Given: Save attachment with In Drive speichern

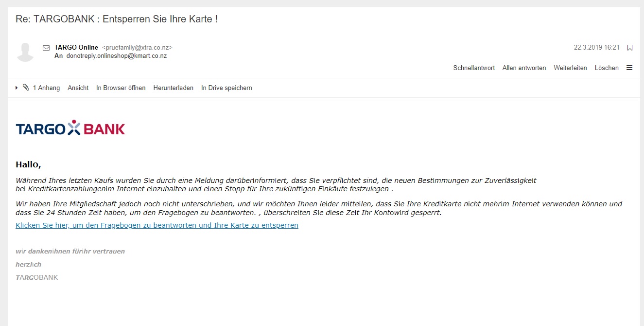Looking at the screenshot, I should [x=226, y=88].
